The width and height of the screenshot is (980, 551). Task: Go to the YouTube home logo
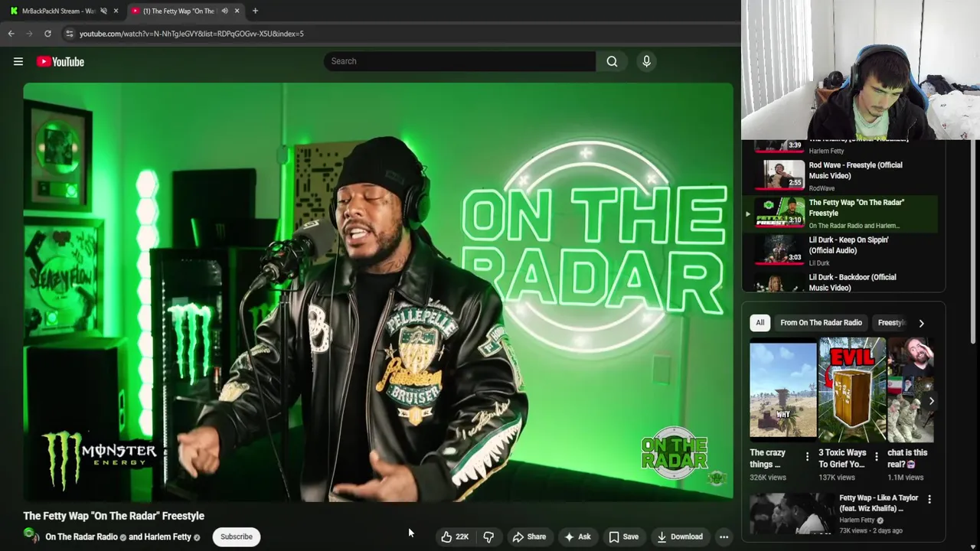[x=60, y=62]
